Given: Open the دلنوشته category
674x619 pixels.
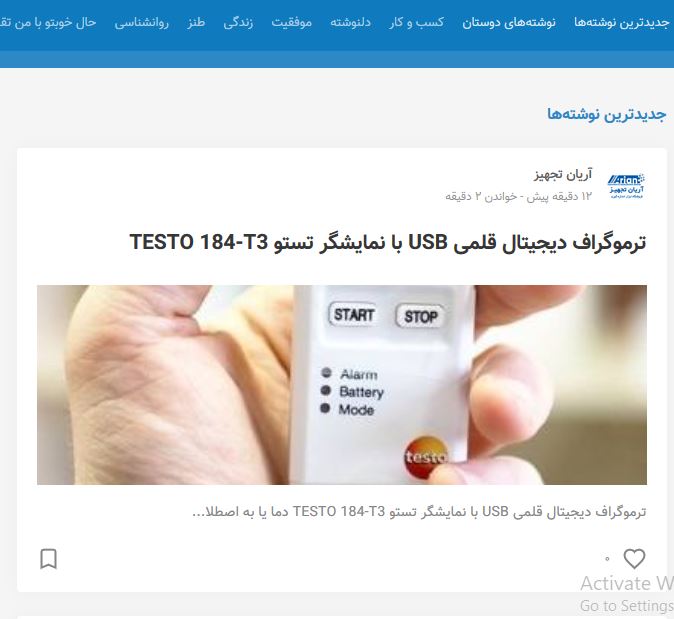Looking at the screenshot, I should [350, 22].
